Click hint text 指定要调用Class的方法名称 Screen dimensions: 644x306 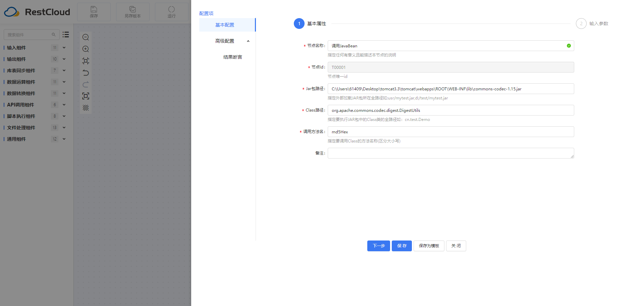tap(364, 141)
